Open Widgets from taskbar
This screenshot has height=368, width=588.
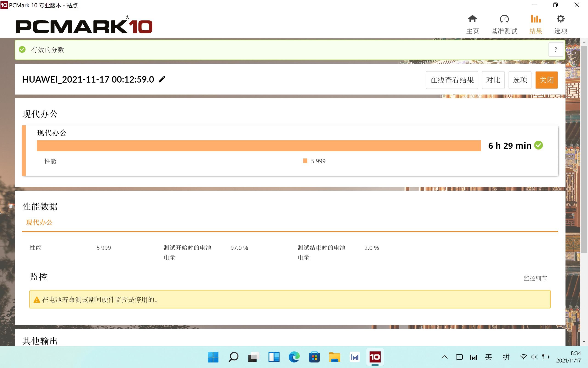click(274, 357)
